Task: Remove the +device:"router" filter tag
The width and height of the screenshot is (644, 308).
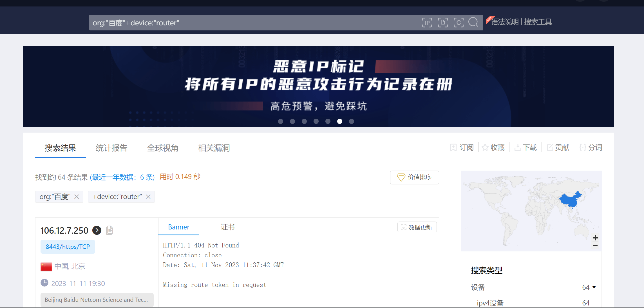Action: (x=148, y=197)
